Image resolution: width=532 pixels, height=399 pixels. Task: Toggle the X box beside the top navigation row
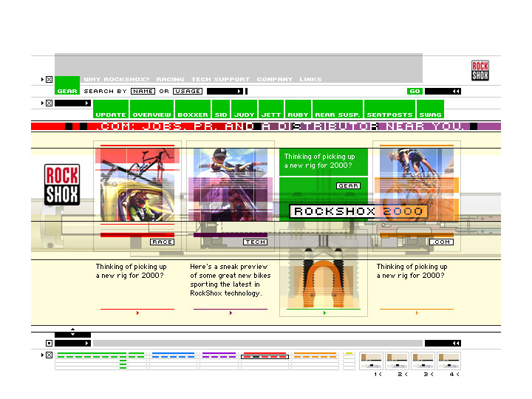50,79
